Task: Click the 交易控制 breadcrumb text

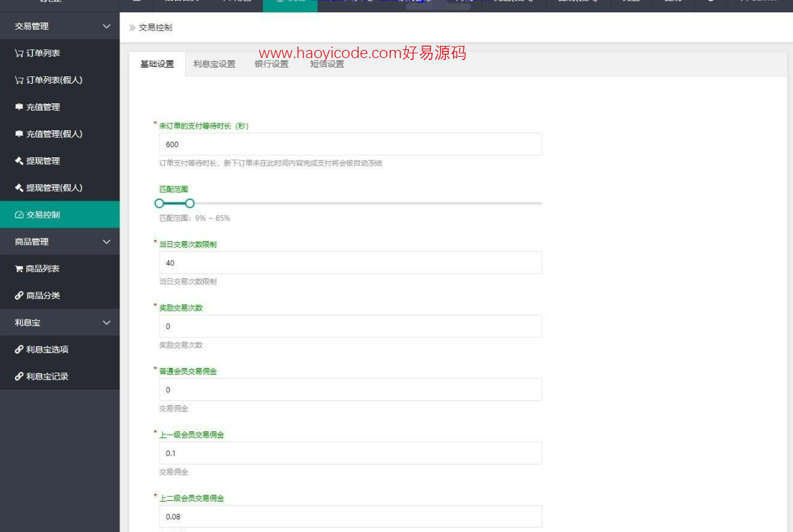Action: coord(155,28)
